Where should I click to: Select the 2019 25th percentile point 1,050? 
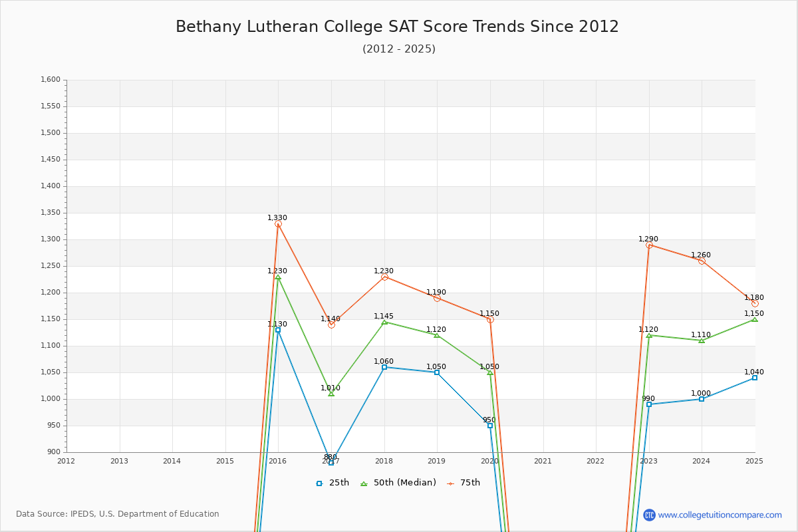point(437,372)
